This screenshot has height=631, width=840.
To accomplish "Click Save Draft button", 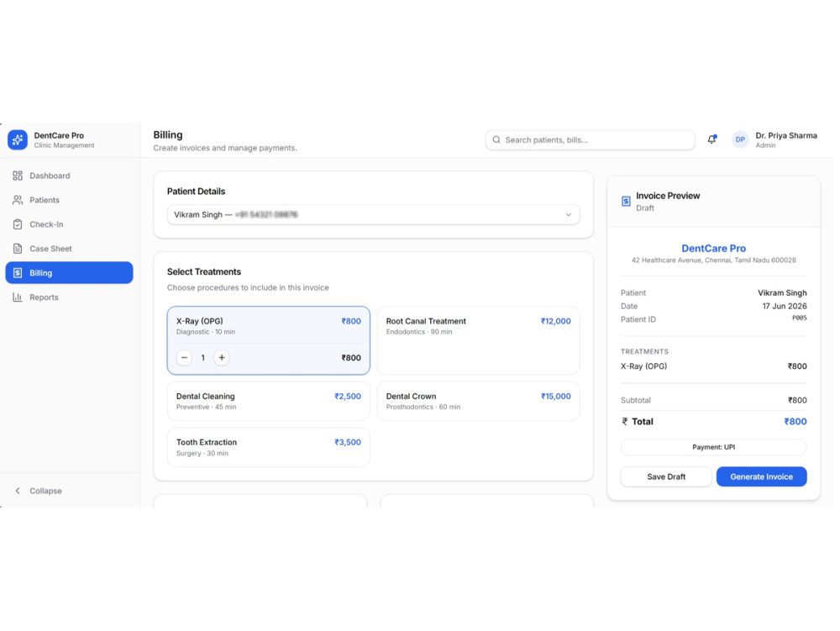I will tap(666, 476).
